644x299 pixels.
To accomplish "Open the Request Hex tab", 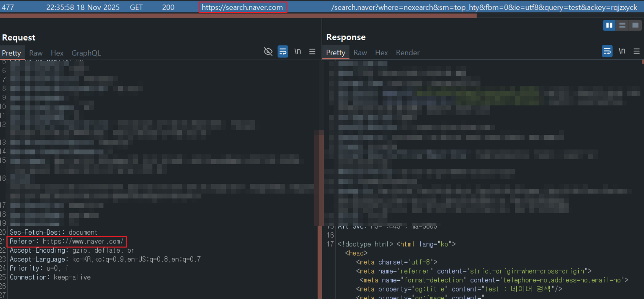I will coord(57,53).
